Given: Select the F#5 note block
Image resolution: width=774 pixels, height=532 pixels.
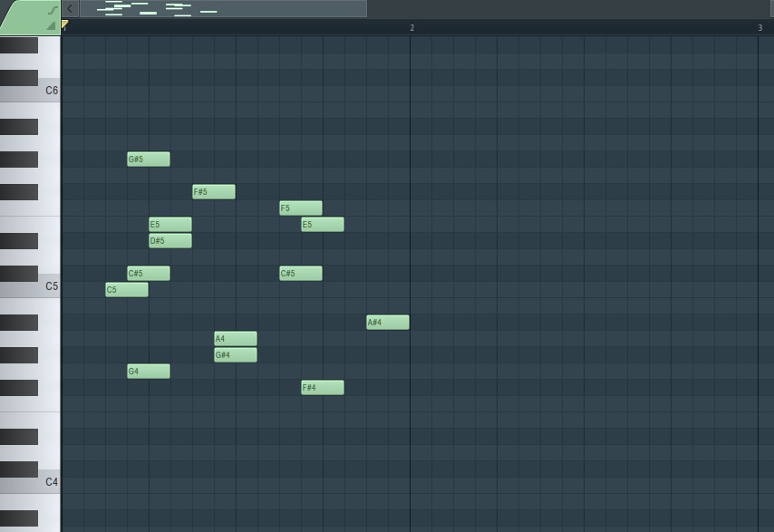Looking at the screenshot, I should pos(212,191).
